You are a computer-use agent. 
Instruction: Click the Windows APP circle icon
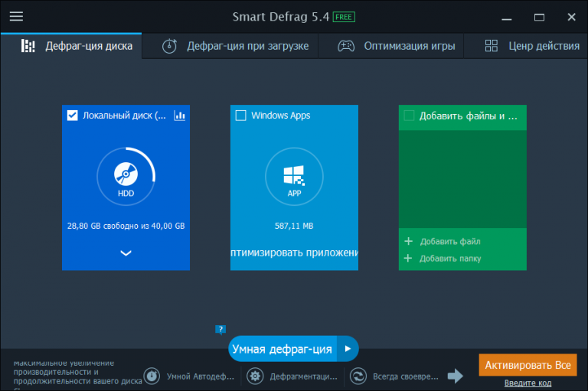tap(294, 177)
